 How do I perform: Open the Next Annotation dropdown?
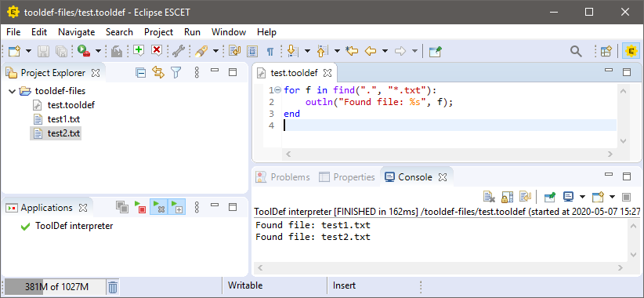point(307,51)
